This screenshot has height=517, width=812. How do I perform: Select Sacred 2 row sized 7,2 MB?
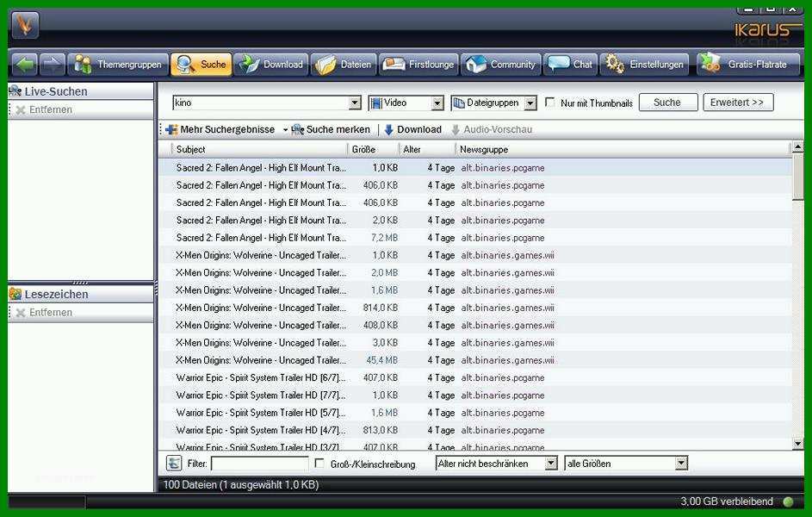475,238
